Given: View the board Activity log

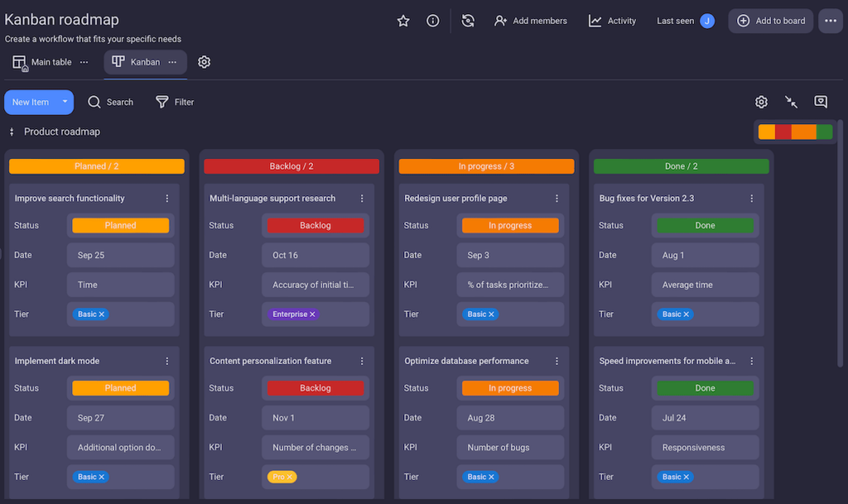Looking at the screenshot, I should [x=612, y=21].
